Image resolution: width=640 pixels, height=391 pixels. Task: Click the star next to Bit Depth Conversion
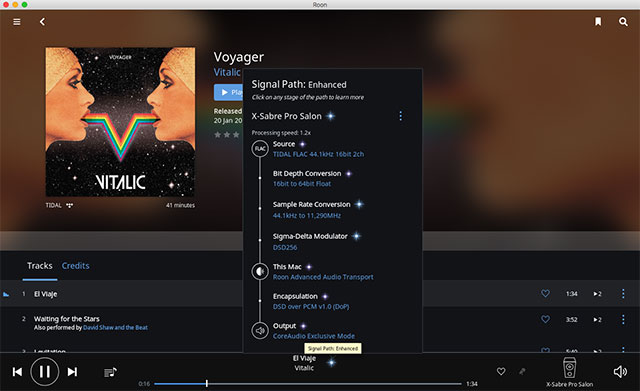pyautogui.click(x=349, y=173)
